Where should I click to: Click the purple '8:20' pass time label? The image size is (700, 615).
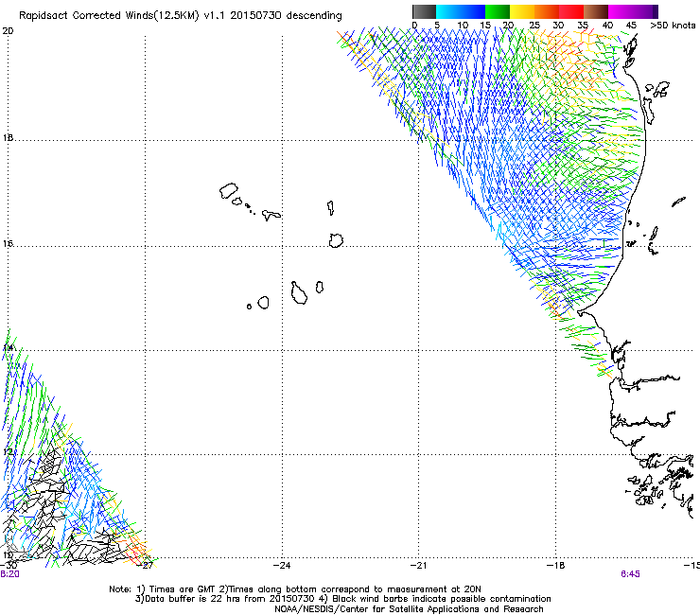9,574
